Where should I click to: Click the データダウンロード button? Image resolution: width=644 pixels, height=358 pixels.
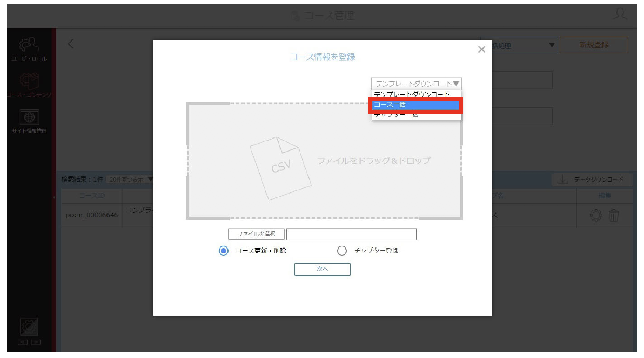click(x=592, y=180)
